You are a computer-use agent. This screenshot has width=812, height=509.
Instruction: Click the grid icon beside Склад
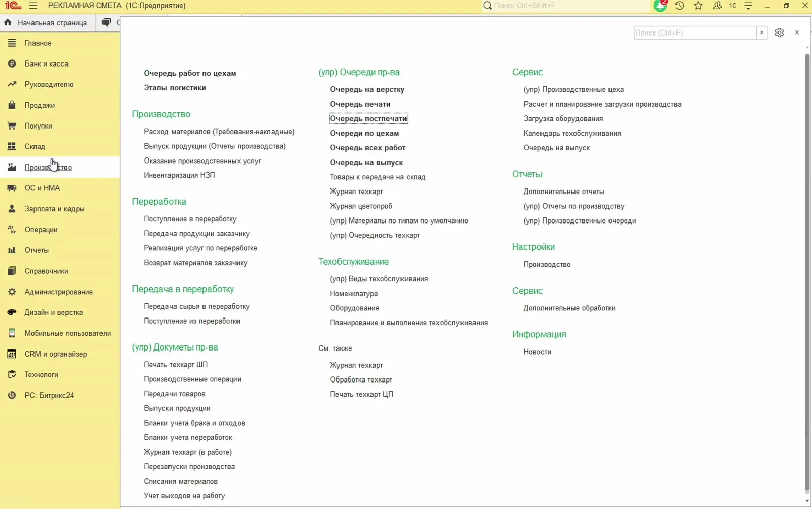tap(12, 147)
